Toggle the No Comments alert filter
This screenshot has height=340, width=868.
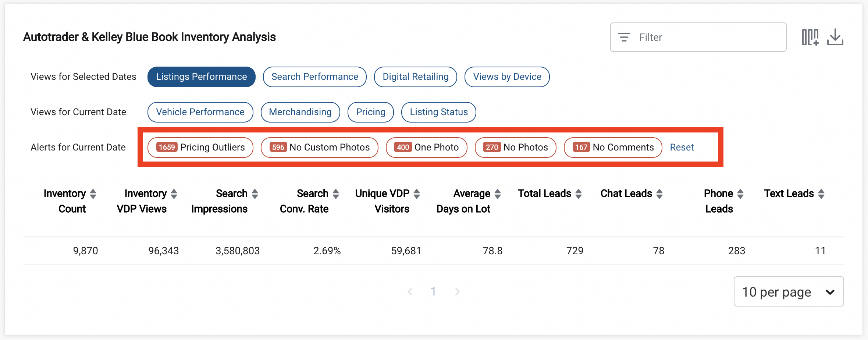tap(613, 148)
